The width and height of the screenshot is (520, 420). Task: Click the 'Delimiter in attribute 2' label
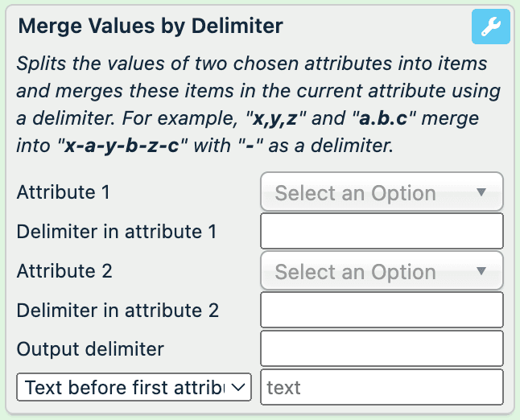click(118, 311)
